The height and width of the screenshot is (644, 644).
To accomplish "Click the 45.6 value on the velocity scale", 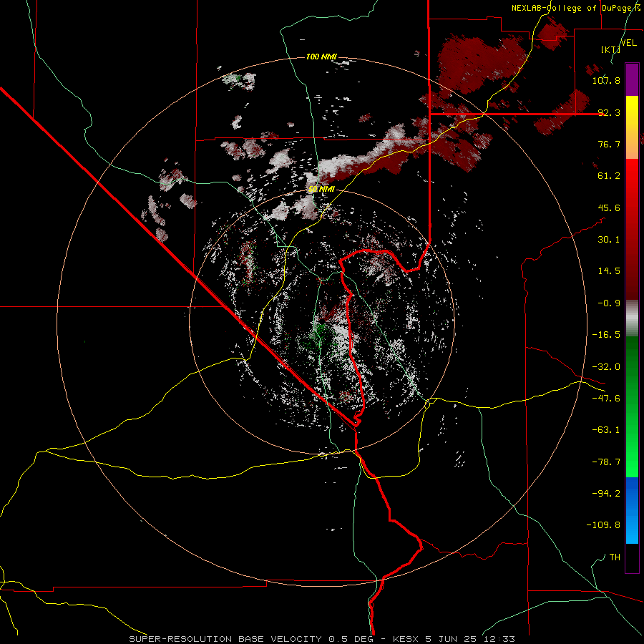I will click(x=609, y=208).
